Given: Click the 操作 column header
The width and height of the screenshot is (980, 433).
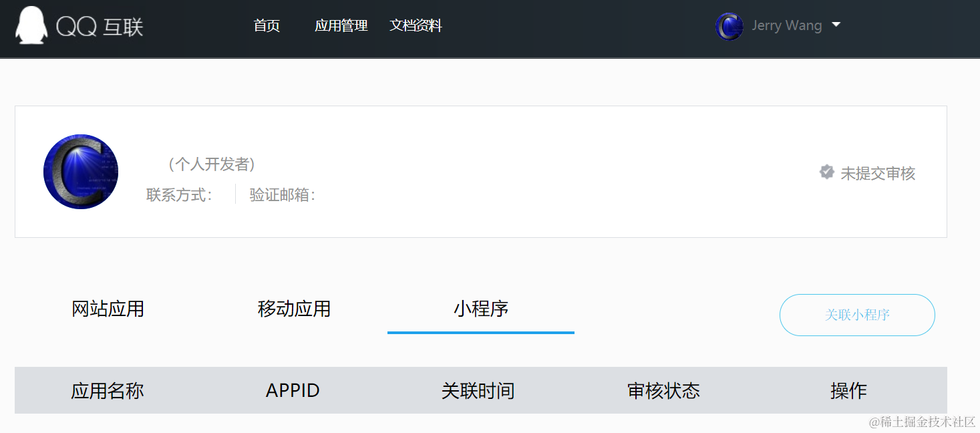Looking at the screenshot, I should click(x=849, y=391).
